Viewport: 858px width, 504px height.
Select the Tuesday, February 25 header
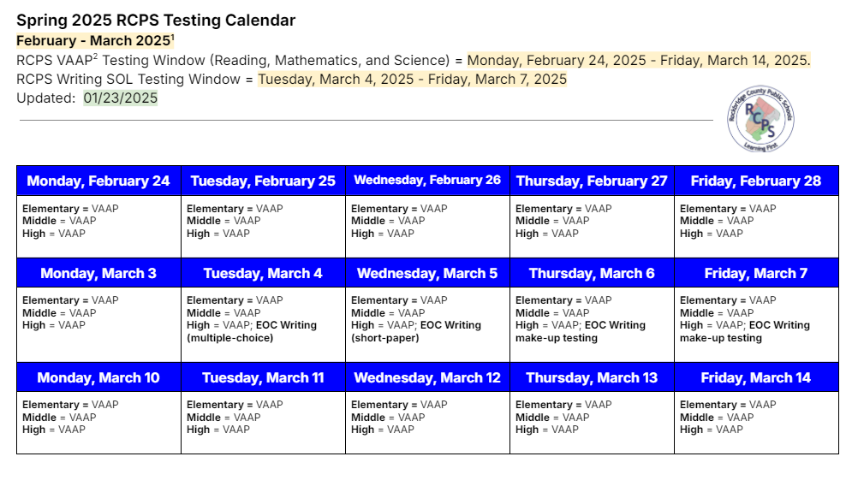263,181
